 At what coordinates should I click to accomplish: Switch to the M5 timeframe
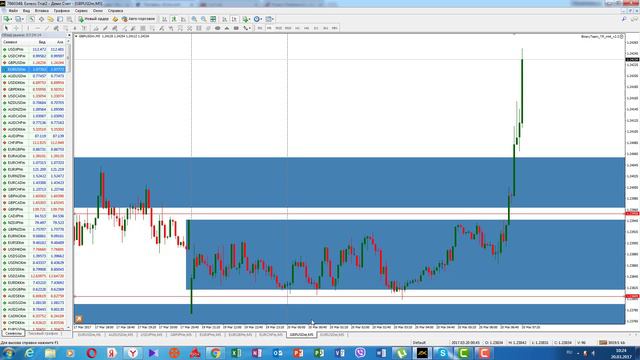pos(269,28)
